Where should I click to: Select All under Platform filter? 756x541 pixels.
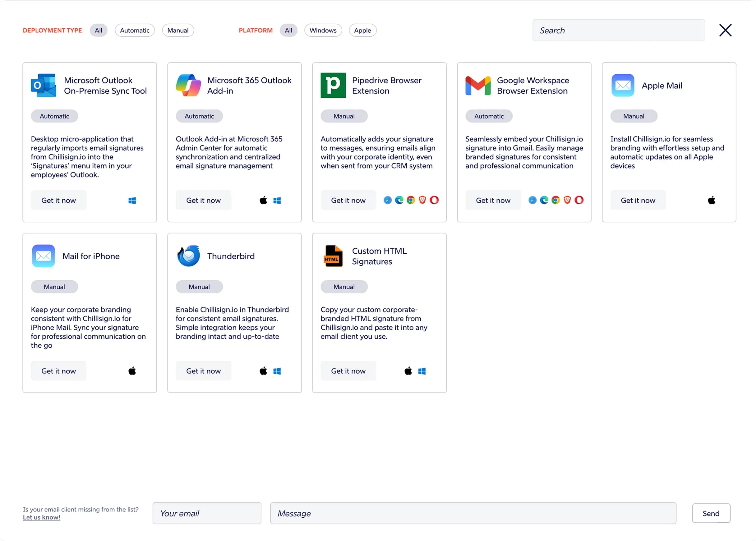click(288, 30)
